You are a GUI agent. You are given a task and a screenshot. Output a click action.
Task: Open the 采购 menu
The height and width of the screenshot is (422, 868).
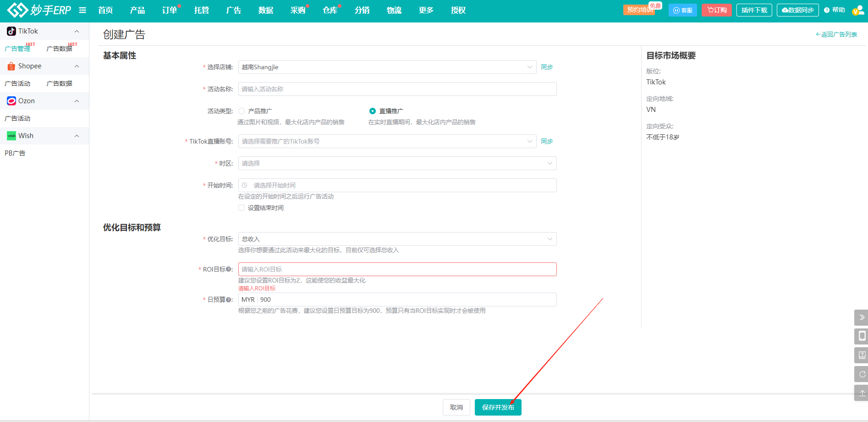[x=298, y=10]
